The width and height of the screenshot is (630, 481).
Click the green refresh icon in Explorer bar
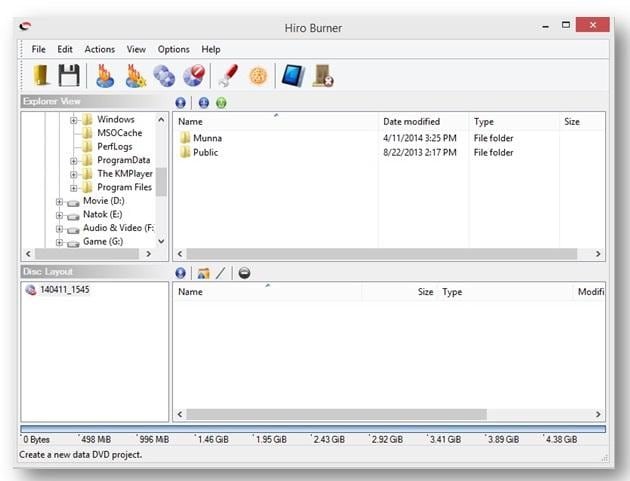pos(221,103)
